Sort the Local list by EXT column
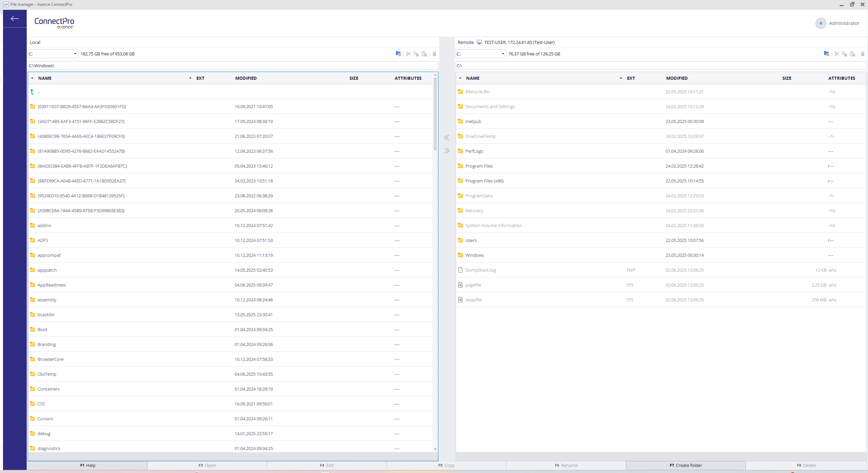The image size is (868, 473). (x=200, y=78)
